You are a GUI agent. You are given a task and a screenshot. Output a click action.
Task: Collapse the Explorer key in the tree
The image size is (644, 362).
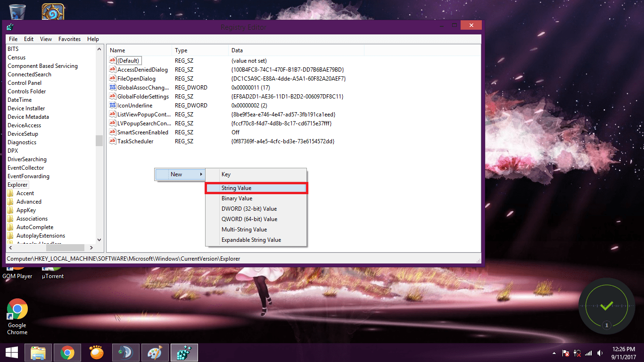coord(17,184)
